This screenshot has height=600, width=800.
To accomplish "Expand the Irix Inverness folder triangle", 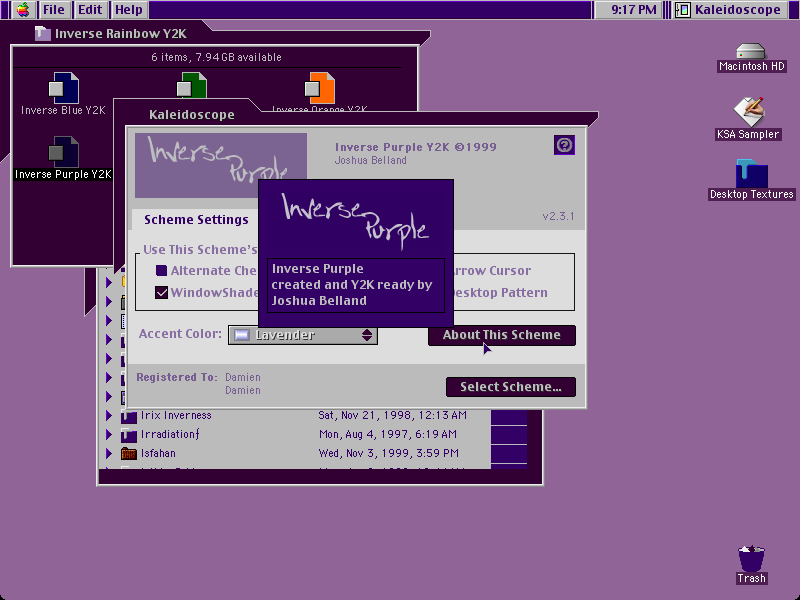I will (109, 416).
